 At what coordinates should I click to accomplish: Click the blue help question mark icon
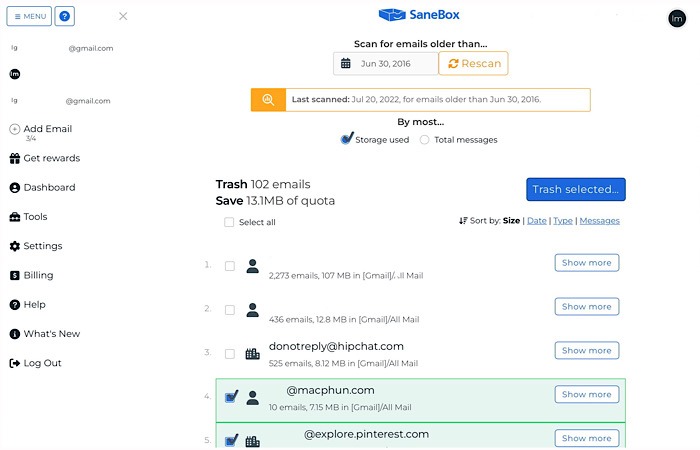tap(65, 17)
